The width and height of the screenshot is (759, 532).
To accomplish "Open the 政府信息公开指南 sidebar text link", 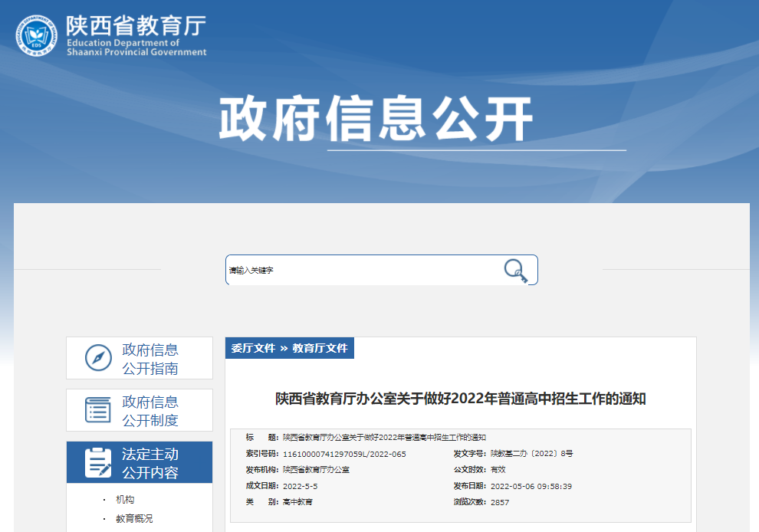I will [x=150, y=359].
